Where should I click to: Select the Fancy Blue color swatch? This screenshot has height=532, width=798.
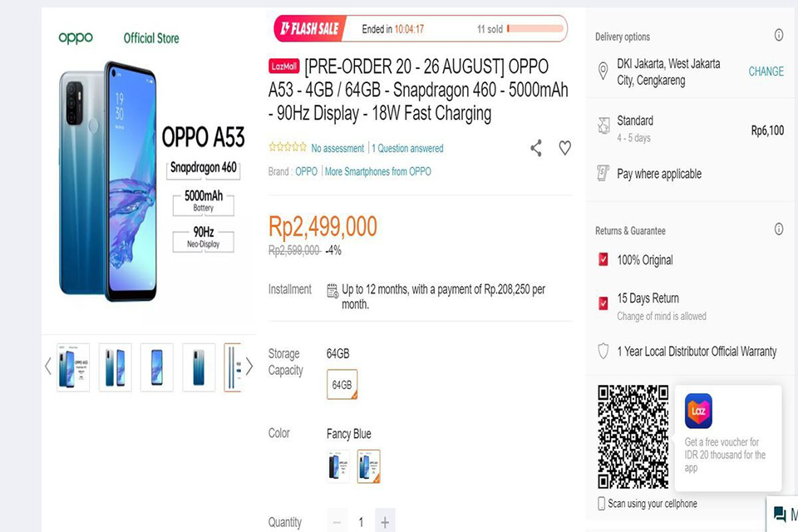tap(369, 466)
